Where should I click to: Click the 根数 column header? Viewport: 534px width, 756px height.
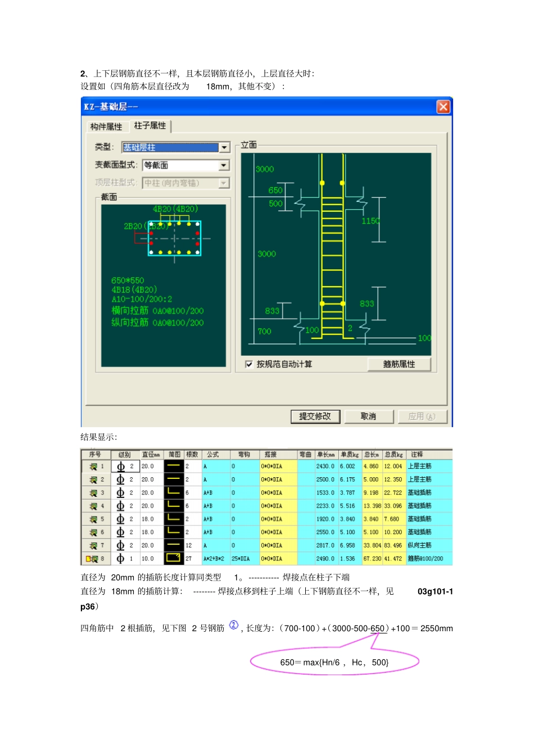click(x=193, y=454)
